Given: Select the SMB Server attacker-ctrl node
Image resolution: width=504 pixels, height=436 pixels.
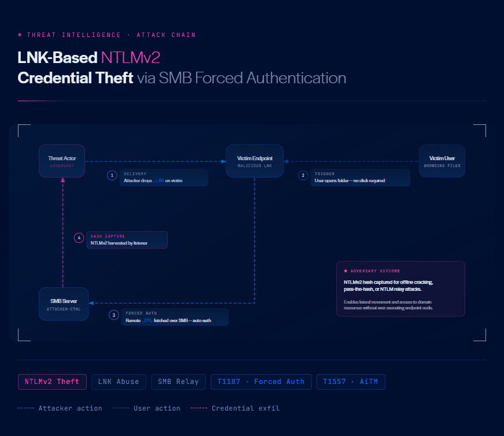Looking at the screenshot, I should (x=64, y=304).
